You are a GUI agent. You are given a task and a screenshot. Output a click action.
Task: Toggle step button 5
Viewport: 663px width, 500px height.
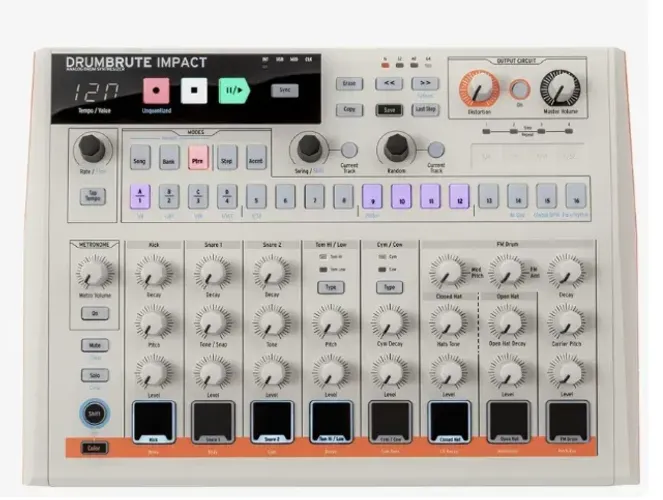[256, 197]
